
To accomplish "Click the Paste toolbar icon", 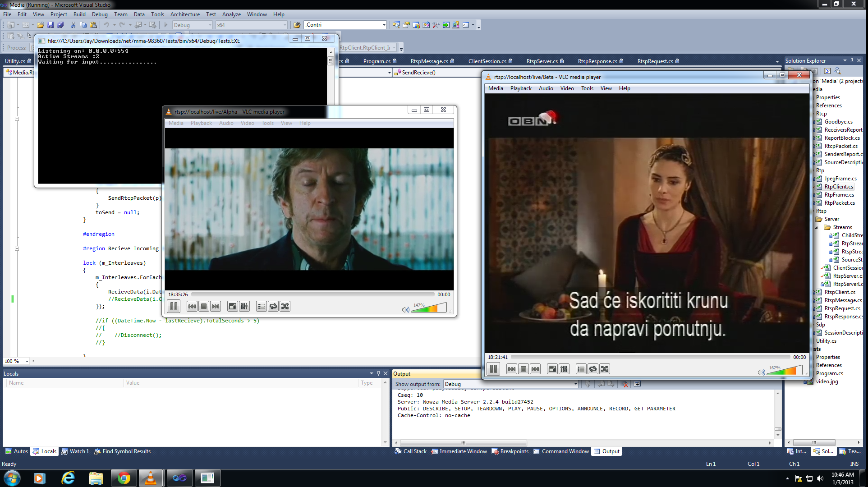I will (x=93, y=25).
